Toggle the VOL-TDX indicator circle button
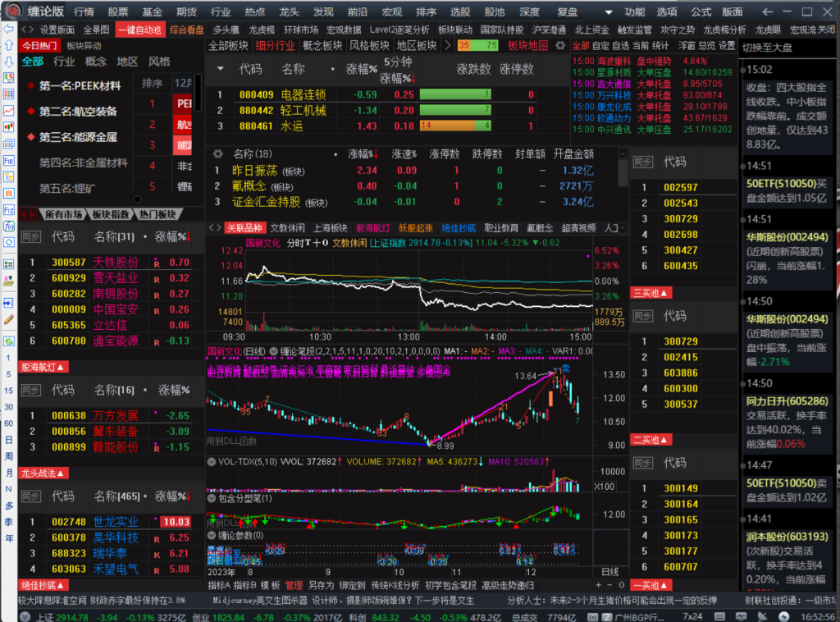840x622 pixels. click(x=212, y=461)
